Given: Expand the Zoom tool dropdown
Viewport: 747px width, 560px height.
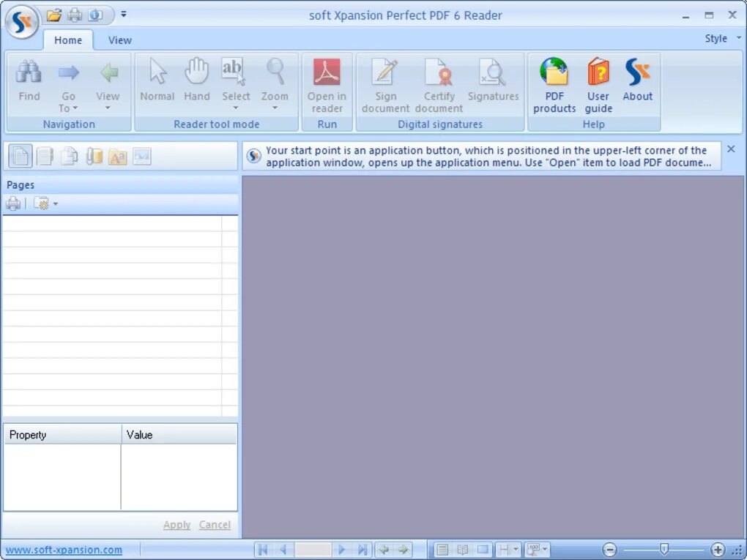Looking at the screenshot, I should click(x=275, y=108).
